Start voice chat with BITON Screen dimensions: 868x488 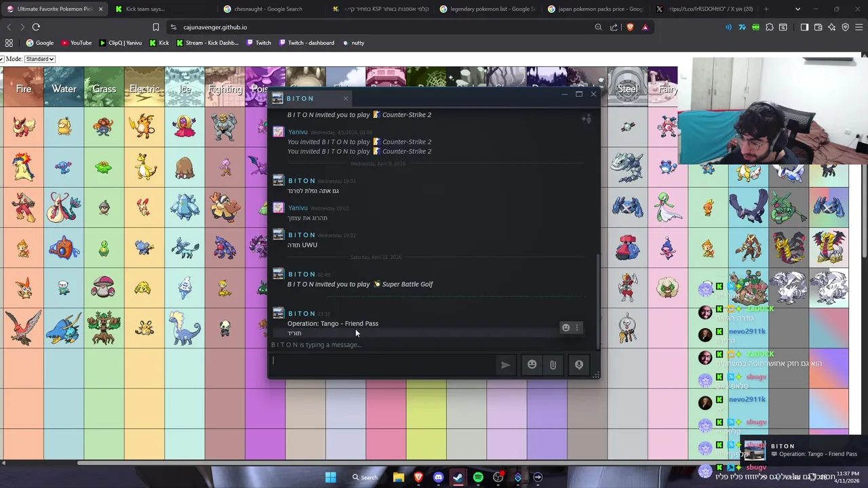pyautogui.click(x=578, y=365)
